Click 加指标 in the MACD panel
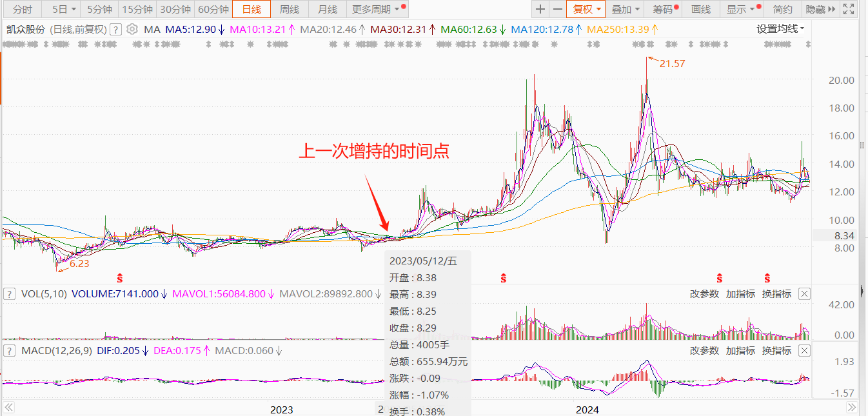This screenshot has width=868, height=416. [740, 350]
